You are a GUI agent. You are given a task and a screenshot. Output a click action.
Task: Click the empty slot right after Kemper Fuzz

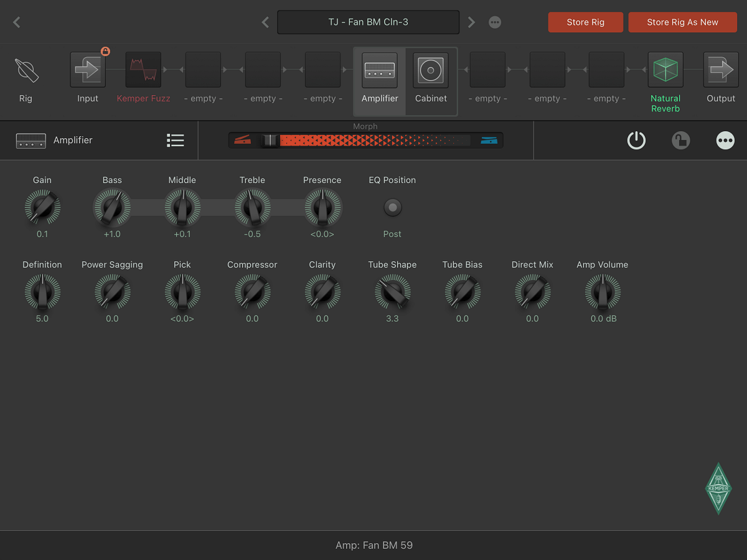click(x=204, y=70)
